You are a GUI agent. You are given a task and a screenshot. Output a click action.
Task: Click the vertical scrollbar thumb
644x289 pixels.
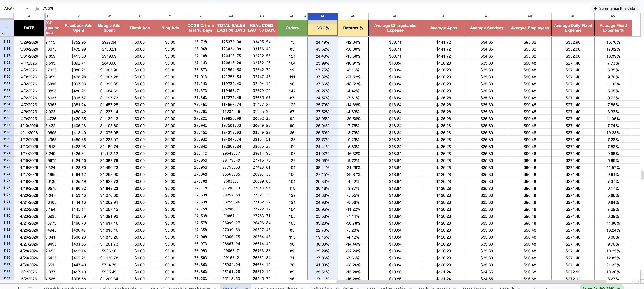click(642, 175)
